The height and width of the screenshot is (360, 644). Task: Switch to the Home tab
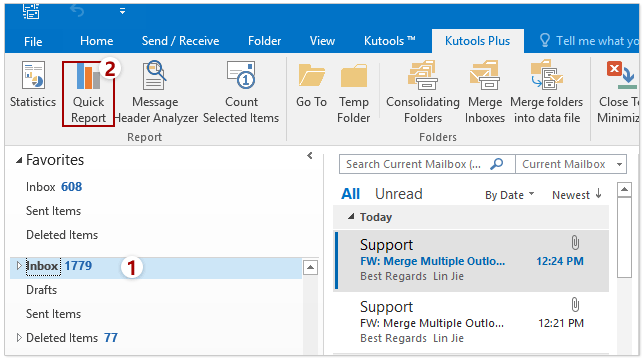[x=97, y=41]
